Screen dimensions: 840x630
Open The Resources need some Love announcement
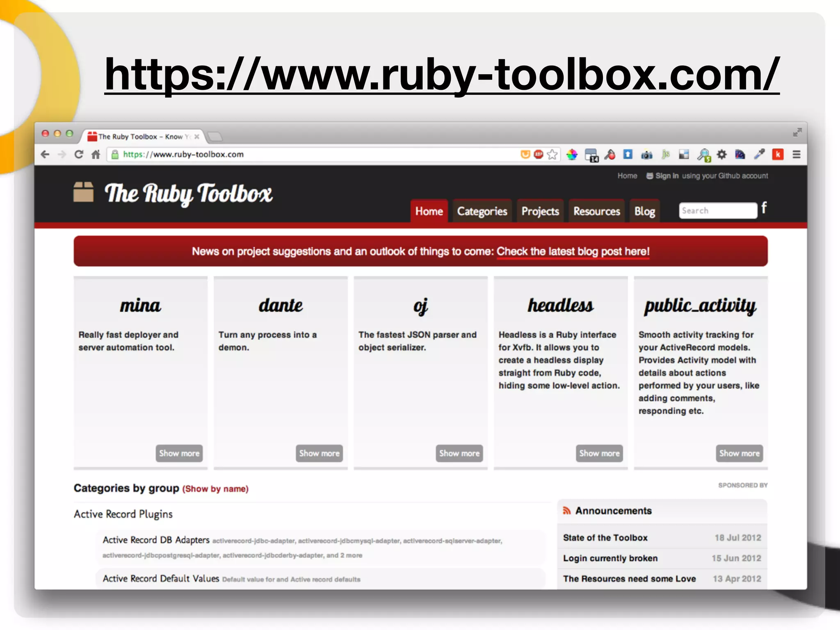(629, 579)
